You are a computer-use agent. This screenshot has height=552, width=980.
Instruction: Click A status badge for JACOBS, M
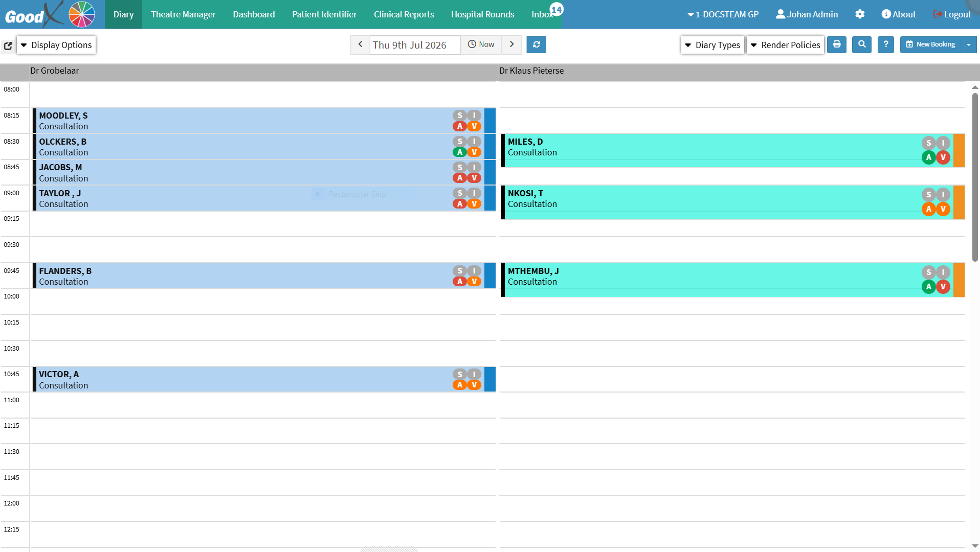460,178
